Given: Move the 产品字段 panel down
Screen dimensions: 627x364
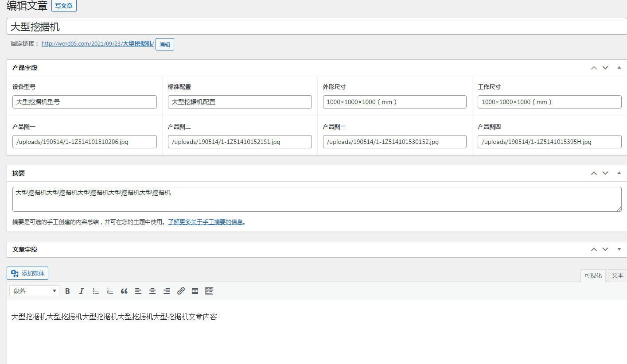Looking at the screenshot, I should click(x=605, y=67).
